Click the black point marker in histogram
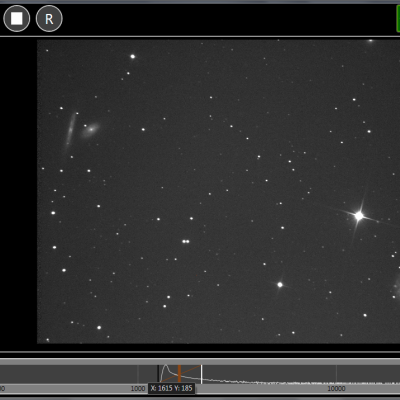Image resolution: width=400 pixels, height=400 pixels. [x=158, y=374]
